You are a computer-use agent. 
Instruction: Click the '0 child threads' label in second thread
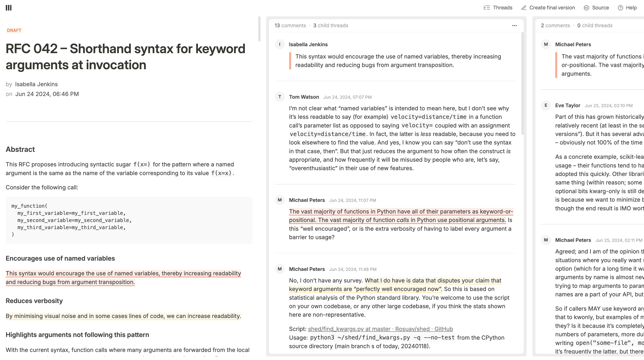595,25
